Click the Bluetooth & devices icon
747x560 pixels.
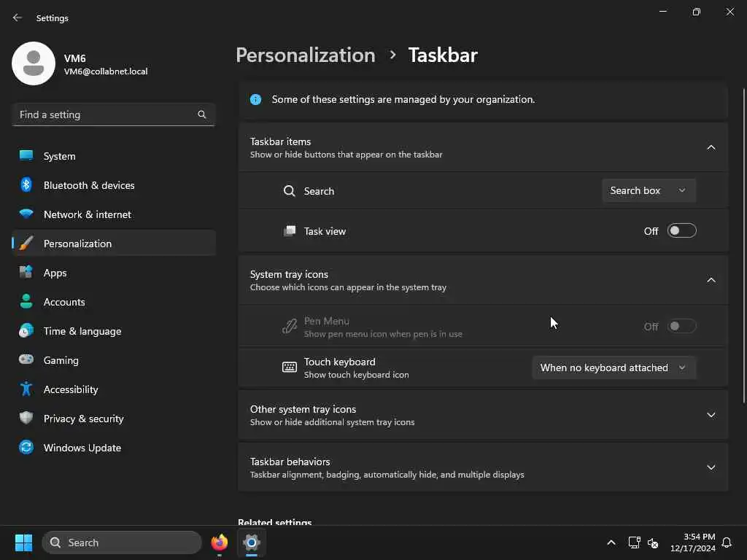point(26,185)
